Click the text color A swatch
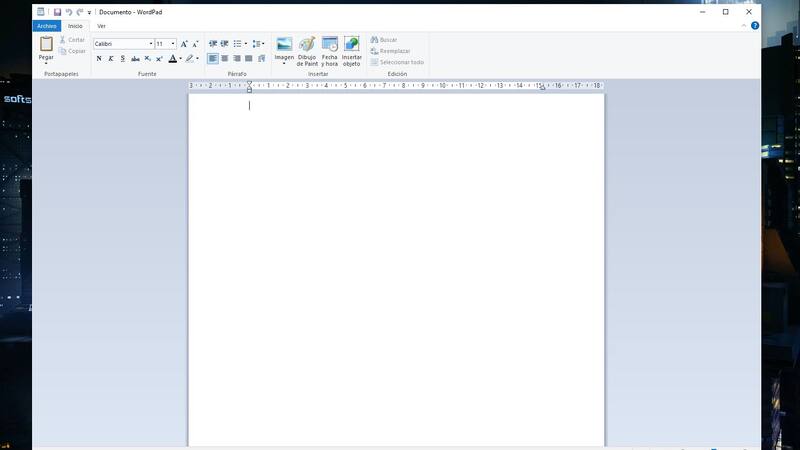800x450 pixels. [172, 59]
